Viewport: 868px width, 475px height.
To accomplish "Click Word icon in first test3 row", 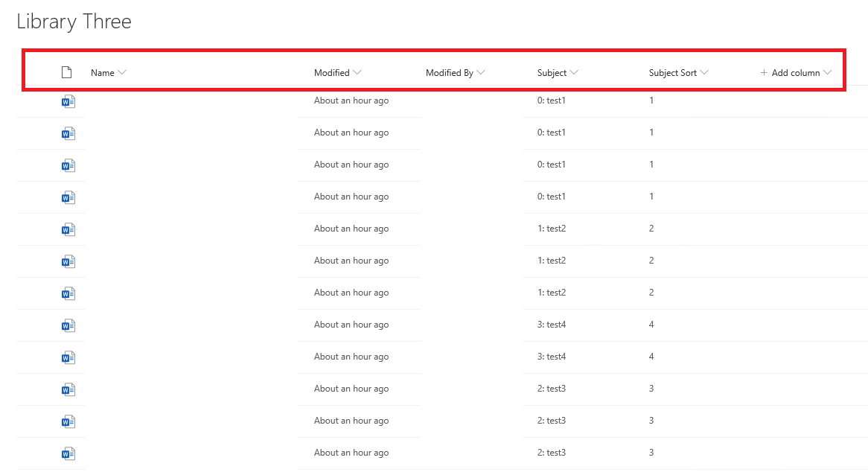I will (x=68, y=389).
